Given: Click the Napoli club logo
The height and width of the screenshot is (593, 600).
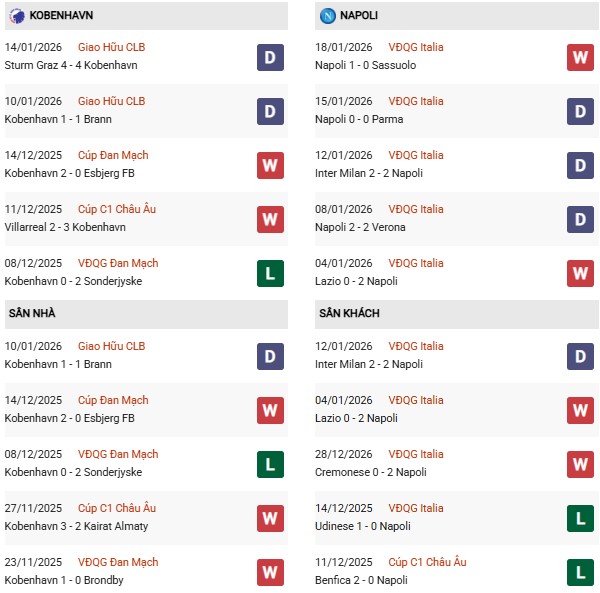Looking at the screenshot, I should click(328, 15).
